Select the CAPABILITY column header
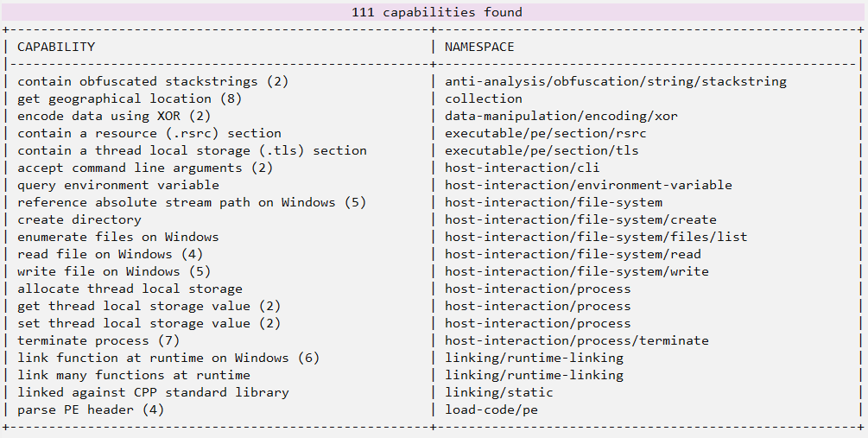This screenshot has height=438, width=868. pyautogui.click(x=56, y=47)
